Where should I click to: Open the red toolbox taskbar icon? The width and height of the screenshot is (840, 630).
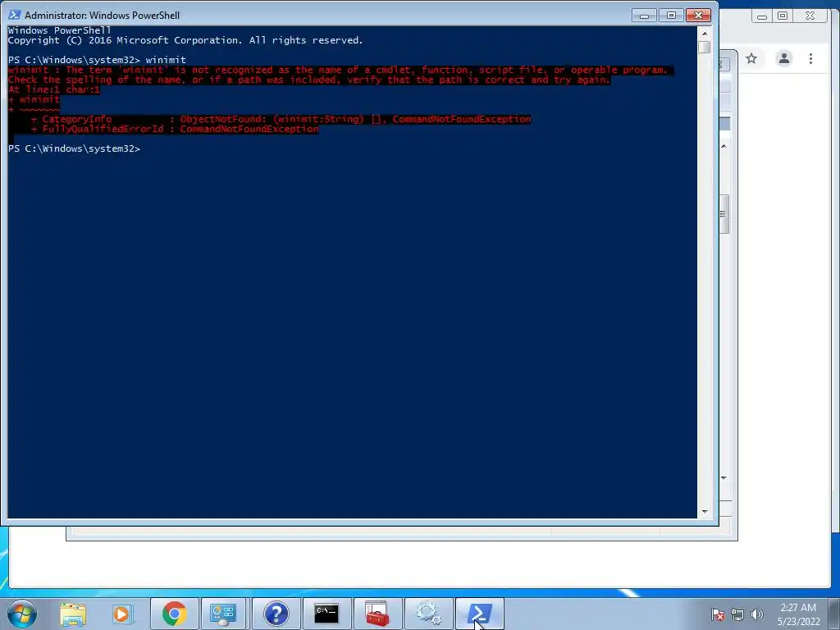click(x=377, y=614)
